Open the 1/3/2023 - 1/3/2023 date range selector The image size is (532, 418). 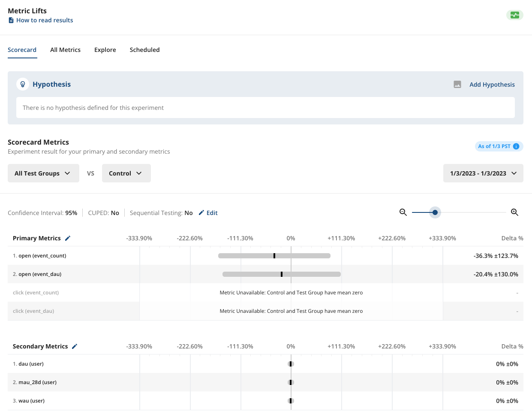pyautogui.click(x=483, y=173)
